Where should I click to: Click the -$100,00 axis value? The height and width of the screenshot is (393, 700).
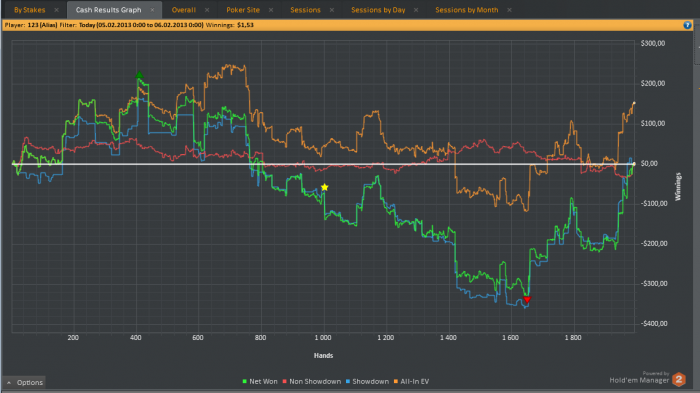[654, 203]
